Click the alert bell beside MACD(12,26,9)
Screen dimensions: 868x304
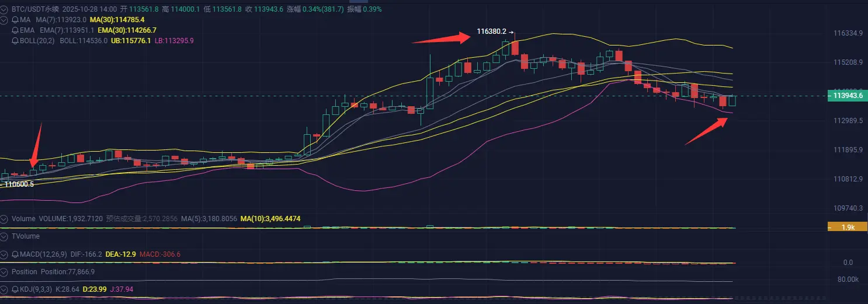tap(15, 254)
